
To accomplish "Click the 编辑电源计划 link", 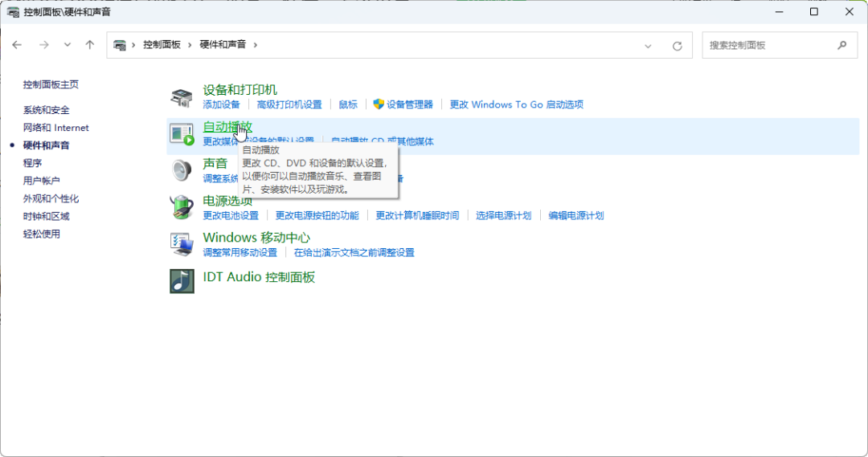I will coord(576,216).
